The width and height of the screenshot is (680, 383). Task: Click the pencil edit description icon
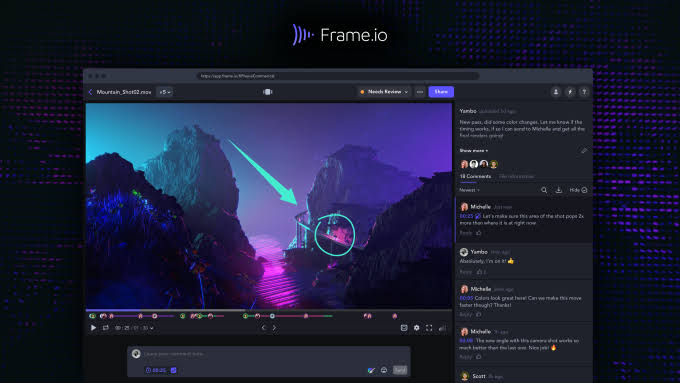pos(584,151)
